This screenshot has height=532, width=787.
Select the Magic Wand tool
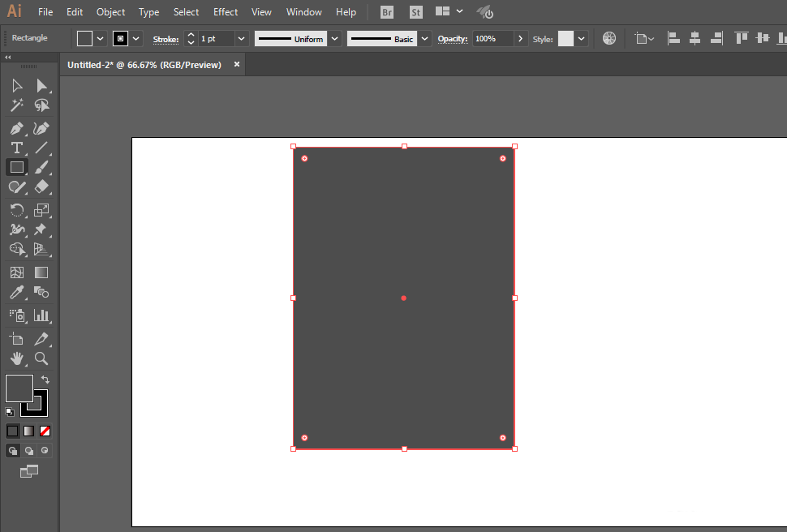pos(16,105)
